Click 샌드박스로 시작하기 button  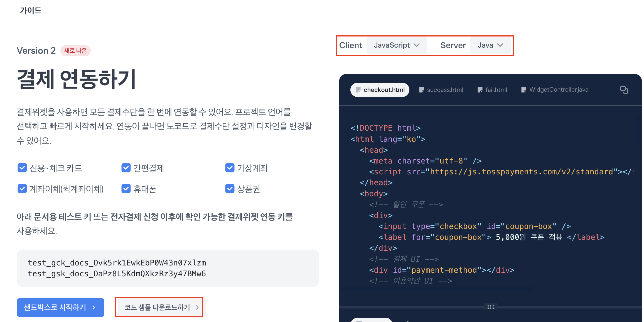[55, 308]
